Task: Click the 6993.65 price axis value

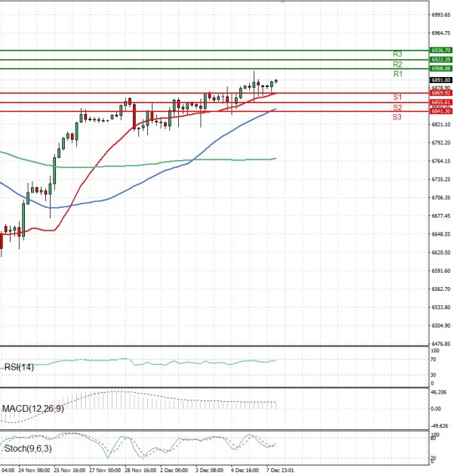Action: click(x=441, y=14)
